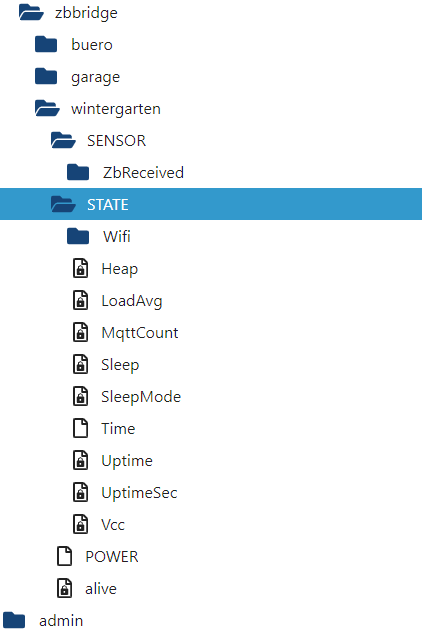Click the highlighted STATE folder icon

(x=63, y=204)
